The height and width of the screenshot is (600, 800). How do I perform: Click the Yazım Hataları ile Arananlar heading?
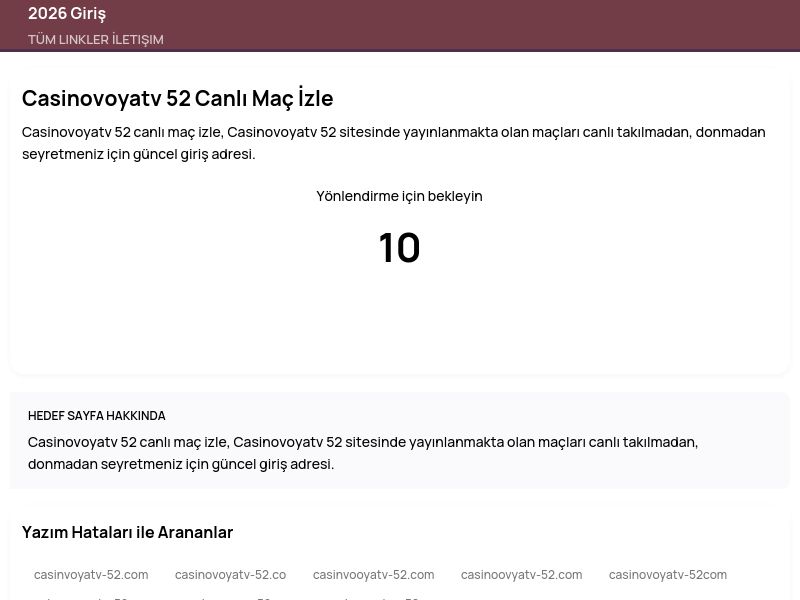128,532
